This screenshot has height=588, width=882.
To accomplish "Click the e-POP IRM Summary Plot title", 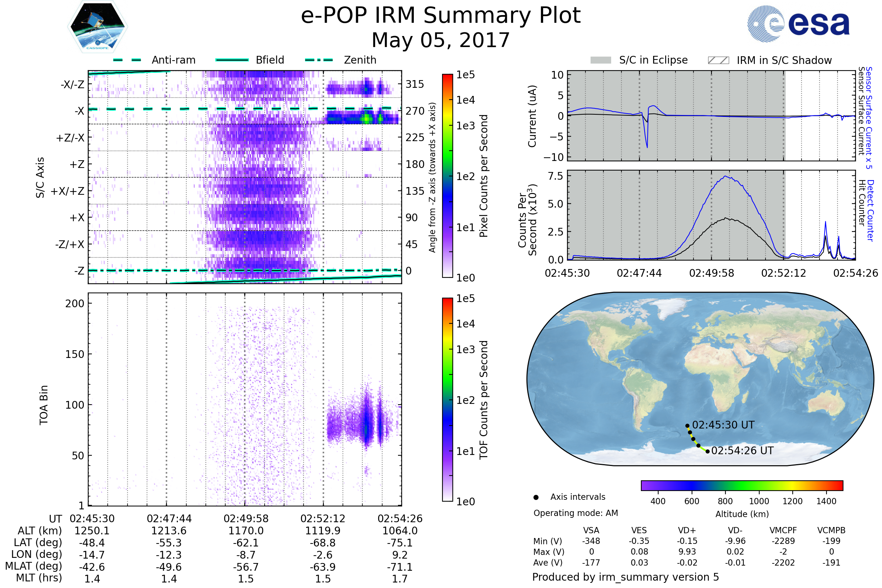I will click(x=441, y=16).
